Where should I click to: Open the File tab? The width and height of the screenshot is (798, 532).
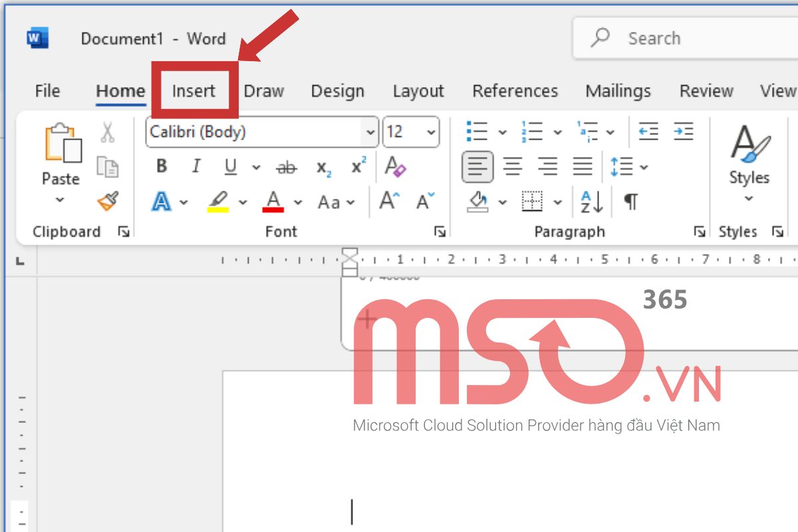pyautogui.click(x=47, y=91)
